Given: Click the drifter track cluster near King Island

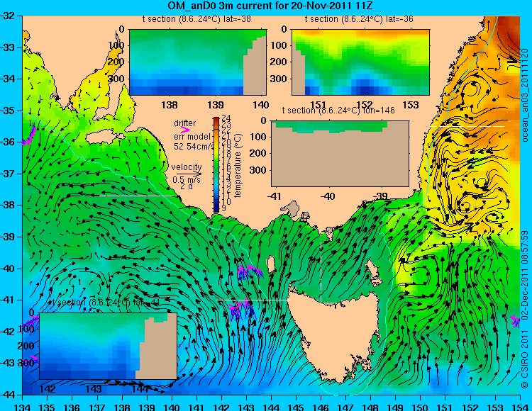Looking at the screenshot, I should (x=250, y=271).
